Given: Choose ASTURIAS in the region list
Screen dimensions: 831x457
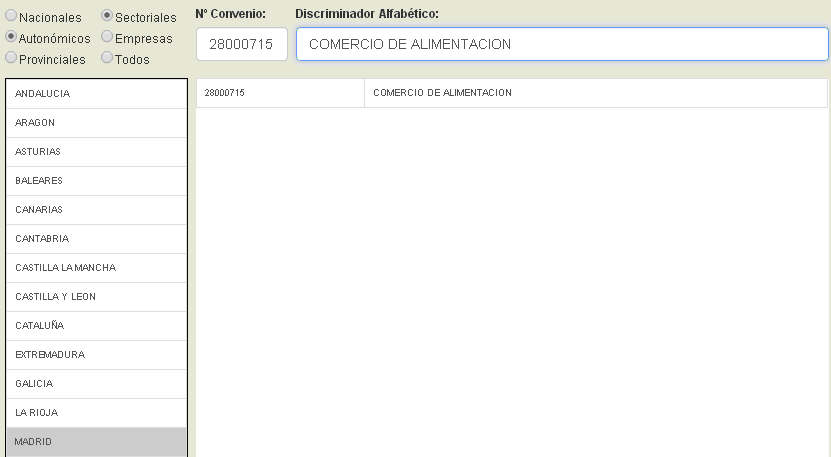Looking at the screenshot, I should point(96,151).
